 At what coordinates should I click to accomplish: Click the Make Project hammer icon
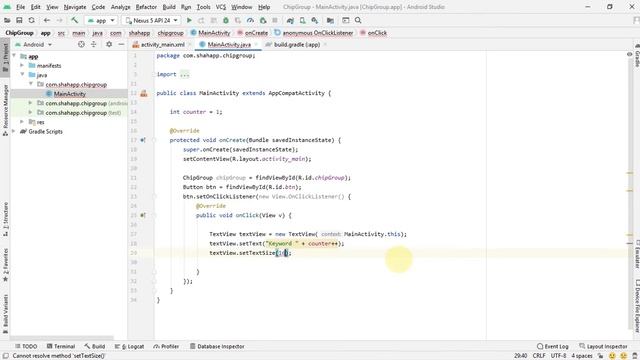(74, 20)
